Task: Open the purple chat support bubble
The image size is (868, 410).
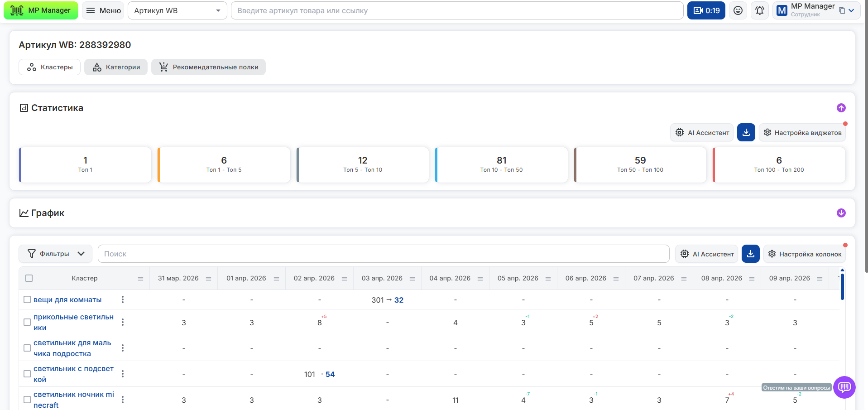Action: 844,387
